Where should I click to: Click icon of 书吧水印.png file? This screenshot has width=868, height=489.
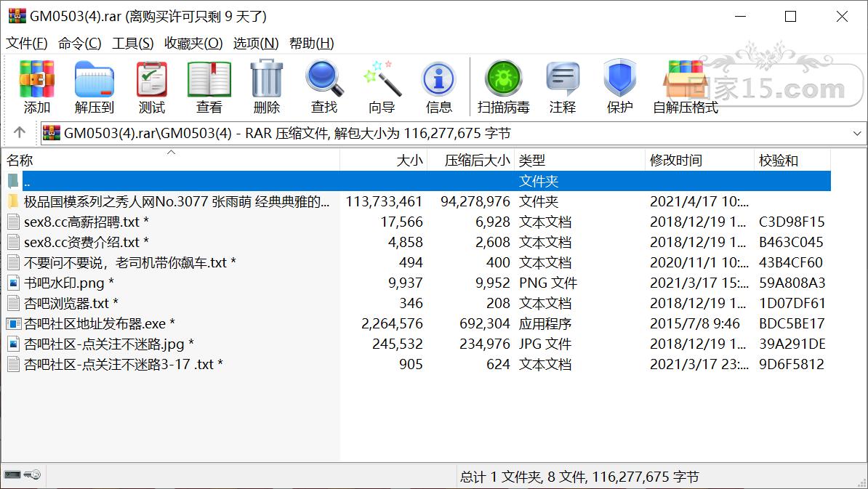pos(13,283)
